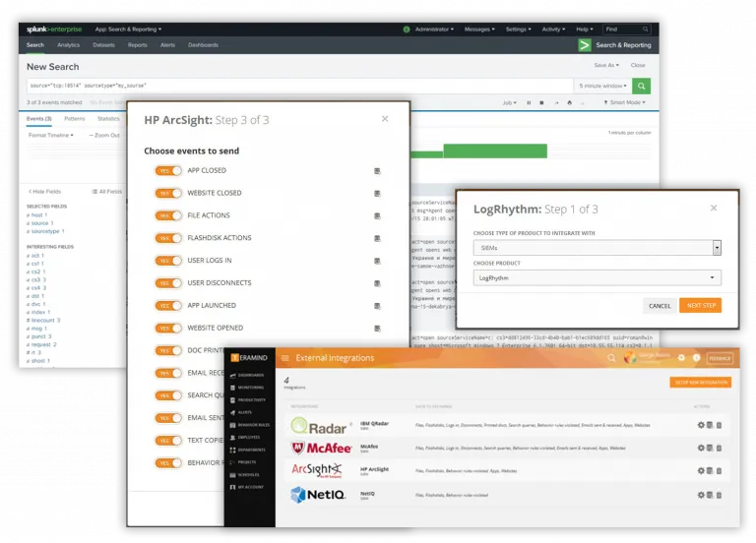Click the Close link in Splunk New Search
The height and width of the screenshot is (543, 756).
(638, 65)
